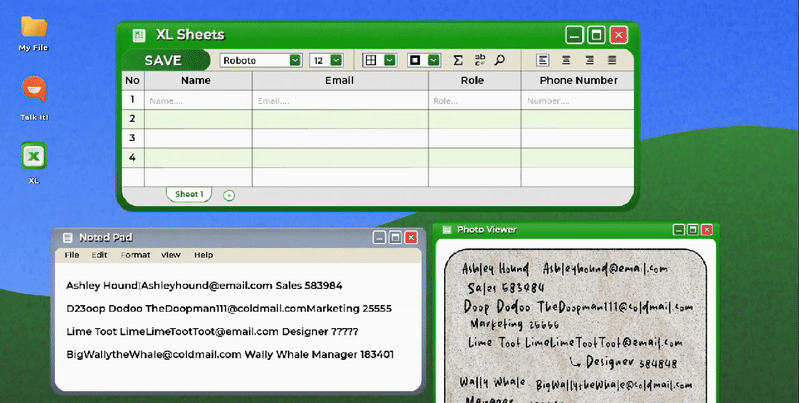Click the find and replace icon
Viewport: 799px width, 403px height.
point(479,60)
